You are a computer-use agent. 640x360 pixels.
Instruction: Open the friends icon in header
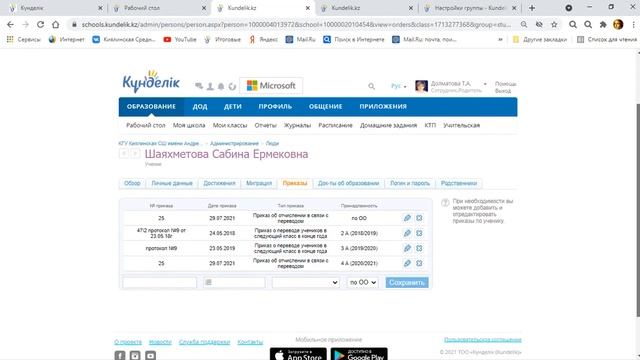pos(210,86)
